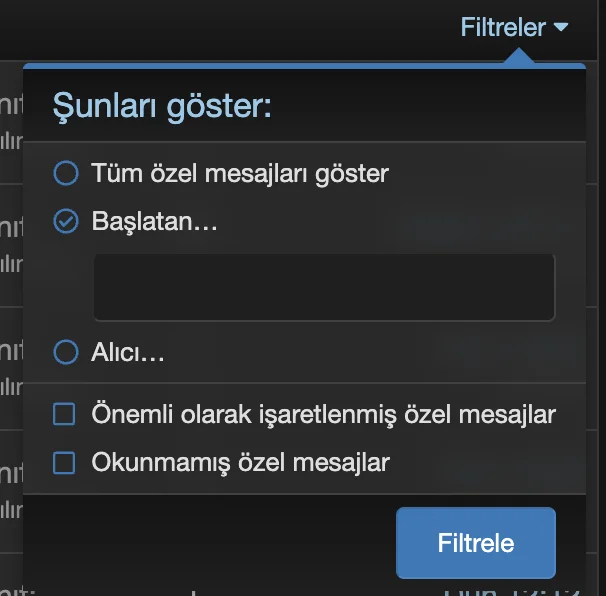The width and height of the screenshot is (606, 596).
Task: Click the 'Okunmamış özel mesajlar' label text
Action: point(240,463)
